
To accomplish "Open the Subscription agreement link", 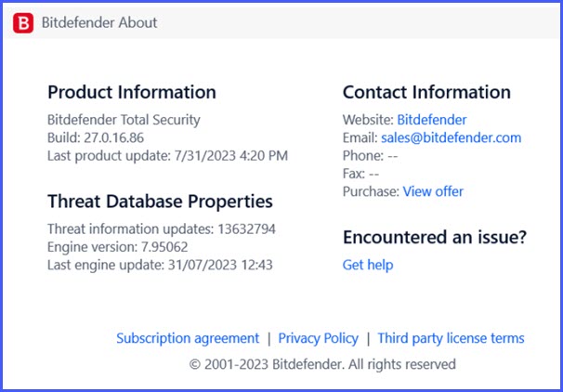I will coord(188,338).
